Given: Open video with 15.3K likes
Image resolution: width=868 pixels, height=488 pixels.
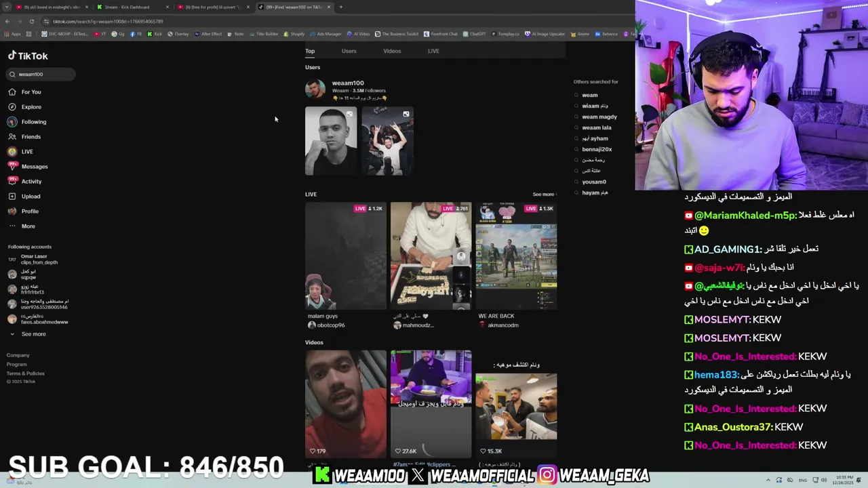Looking at the screenshot, I should point(516,404).
